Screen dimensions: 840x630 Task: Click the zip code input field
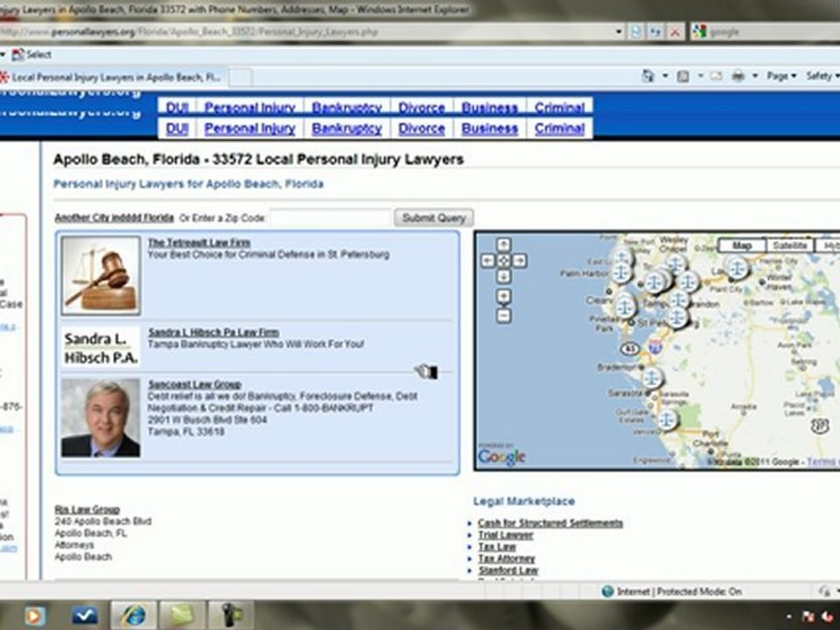(331, 218)
